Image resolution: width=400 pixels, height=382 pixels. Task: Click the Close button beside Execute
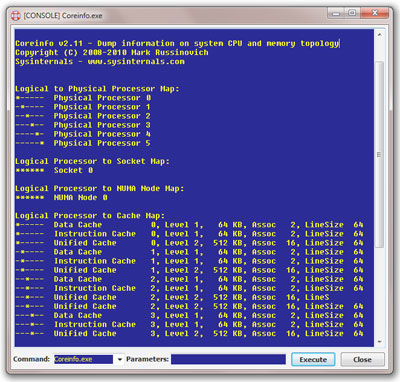[362, 360]
